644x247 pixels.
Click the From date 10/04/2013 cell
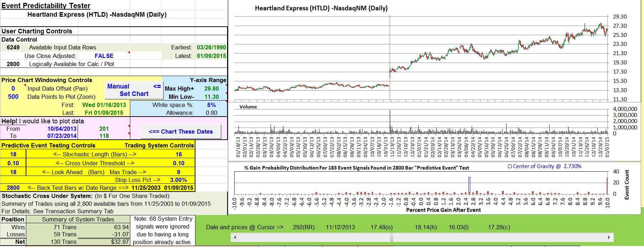[x=62, y=129]
